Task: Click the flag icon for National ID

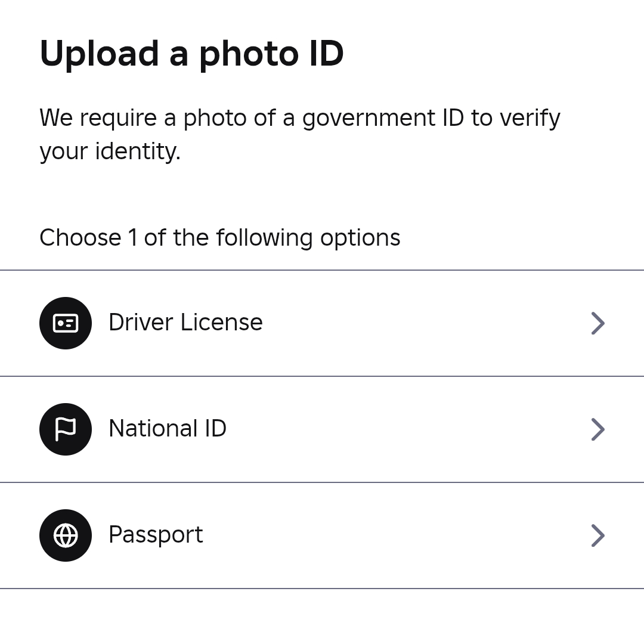Action: [x=66, y=429]
